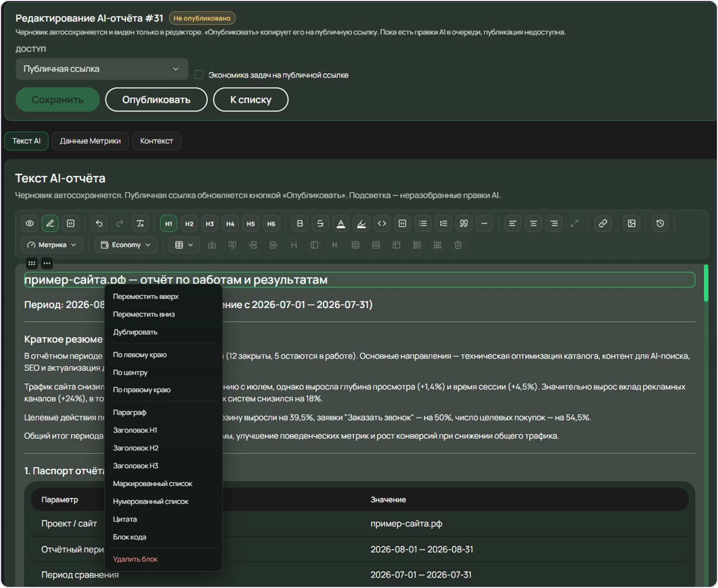
Task: Insert inline code with angle brackets icon
Action: pyautogui.click(x=382, y=223)
